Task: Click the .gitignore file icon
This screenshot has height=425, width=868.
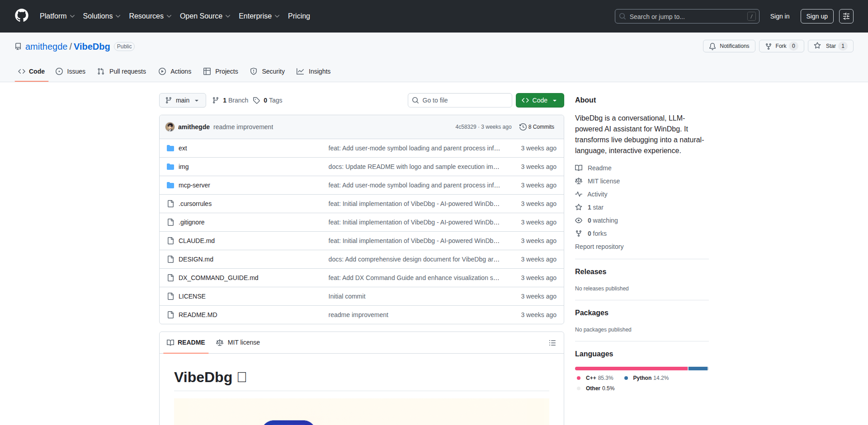Action: [x=170, y=222]
